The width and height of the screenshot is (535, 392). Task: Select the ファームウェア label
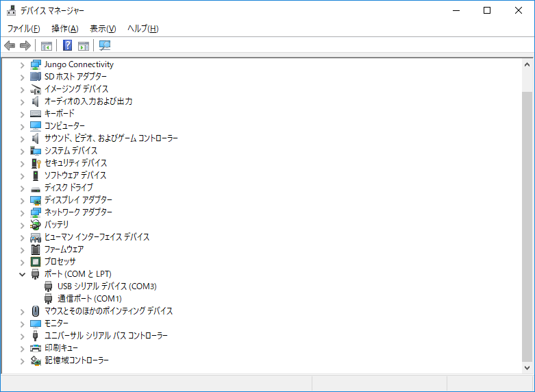pos(64,249)
